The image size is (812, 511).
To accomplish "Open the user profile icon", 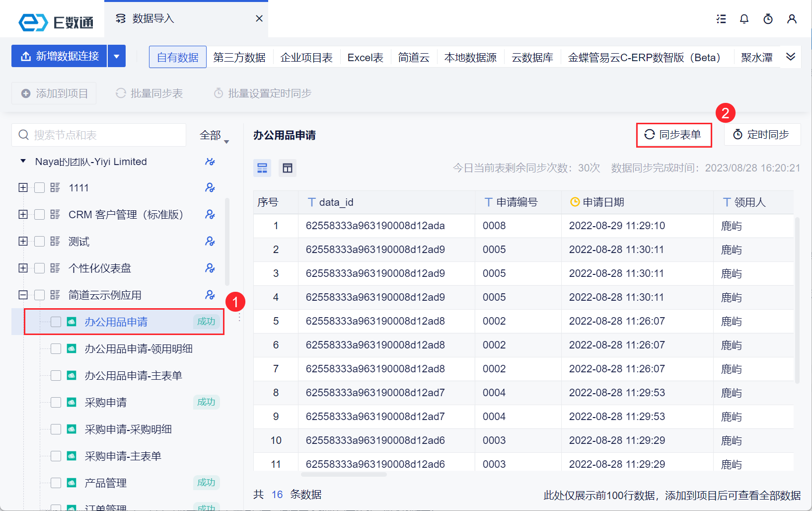I will pyautogui.click(x=792, y=19).
